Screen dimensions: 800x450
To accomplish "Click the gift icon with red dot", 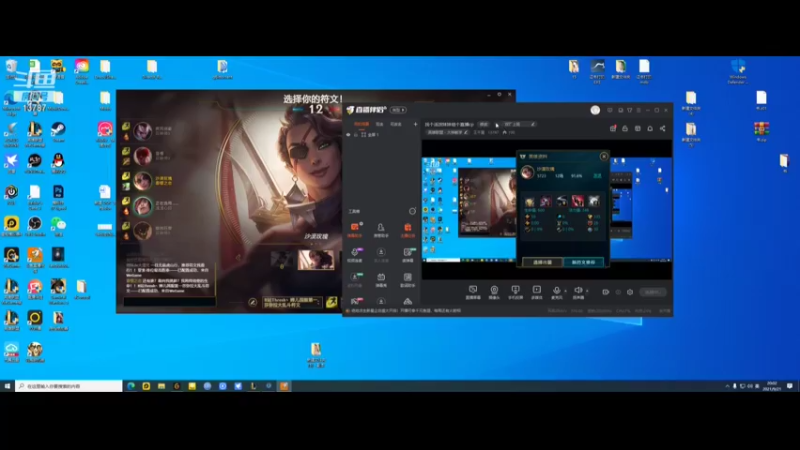I will (x=613, y=129).
